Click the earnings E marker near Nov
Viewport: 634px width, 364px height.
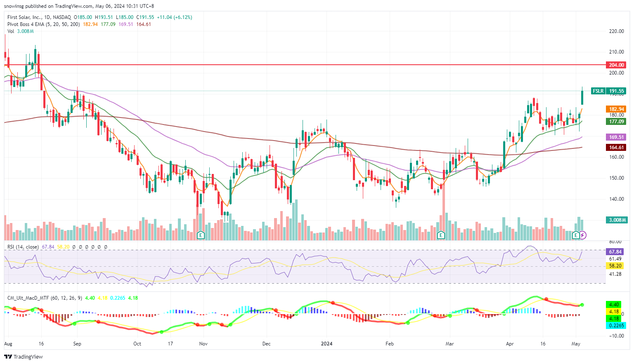(x=201, y=235)
